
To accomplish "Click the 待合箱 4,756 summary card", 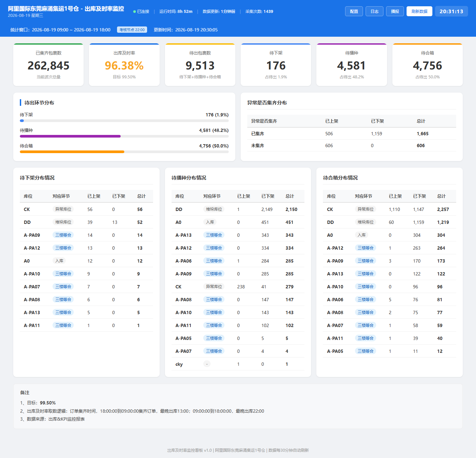I will click(427, 65).
